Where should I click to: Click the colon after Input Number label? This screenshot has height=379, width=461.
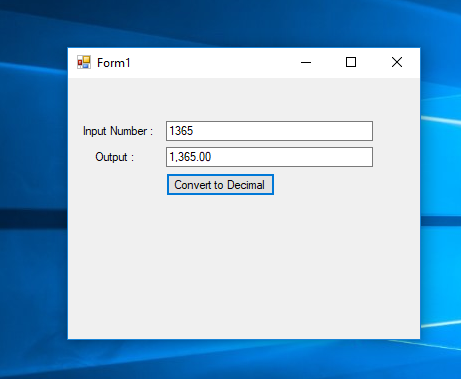tap(151, 132)
